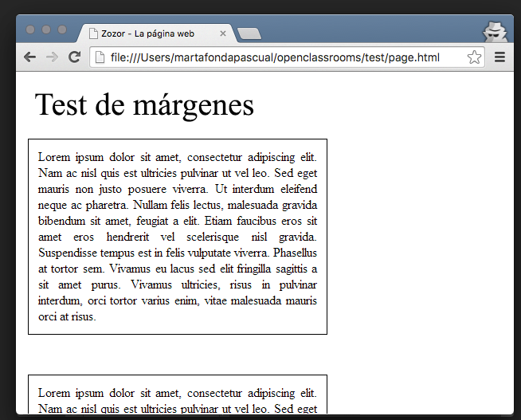Open the Chrome hamburger menu
The height and width of the screenshot is (420, 521).
click(499, 57)
